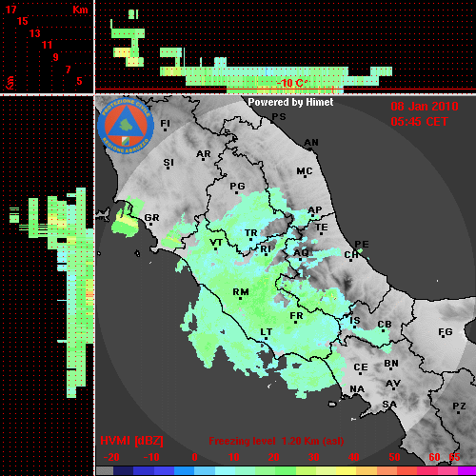476x476 pixels.
Task: Click the AN city label on map
Action: [311, 143]
